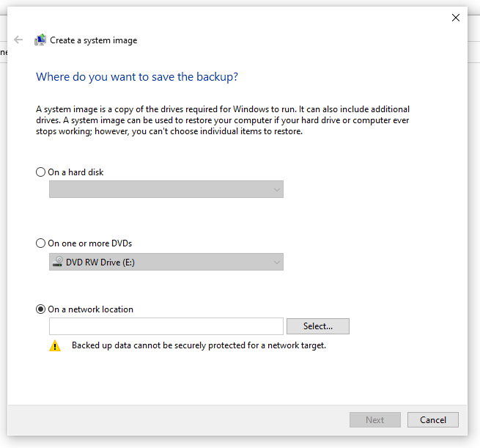
Task: Click the "Where do you want to save the backup?" heading
Action: click(137, 76)
